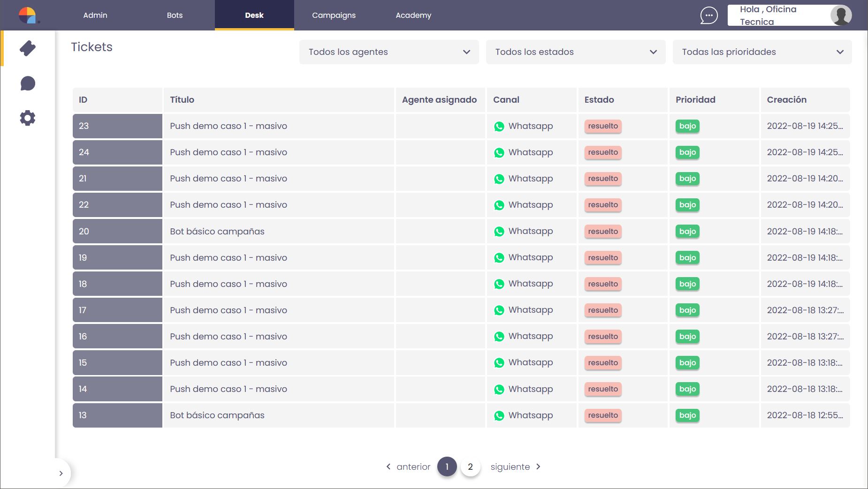Open the 'Todos los estados' dropdown
The height and width of the screenshot is (489, 868).
[x=575, y=52]
